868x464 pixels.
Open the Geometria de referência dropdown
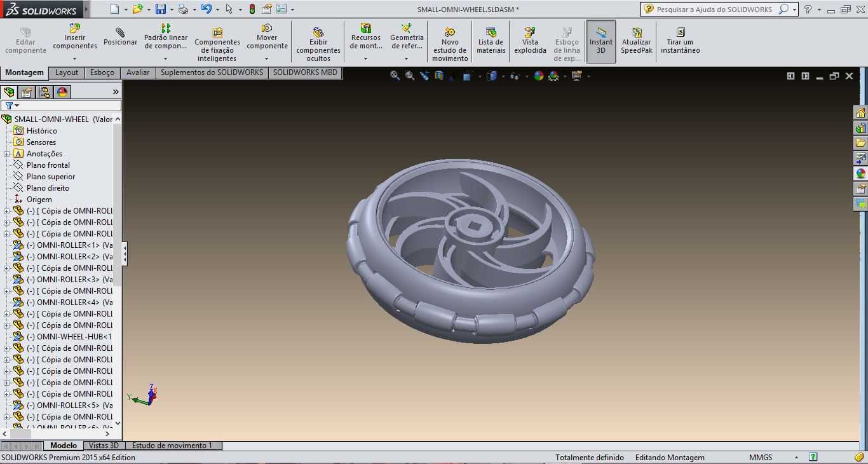pyautogui.click(x=406, y=58)
